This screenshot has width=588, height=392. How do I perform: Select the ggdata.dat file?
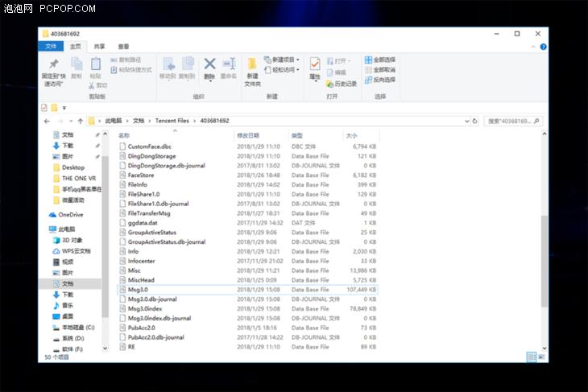pyautogui.click(x=247, y=223)
